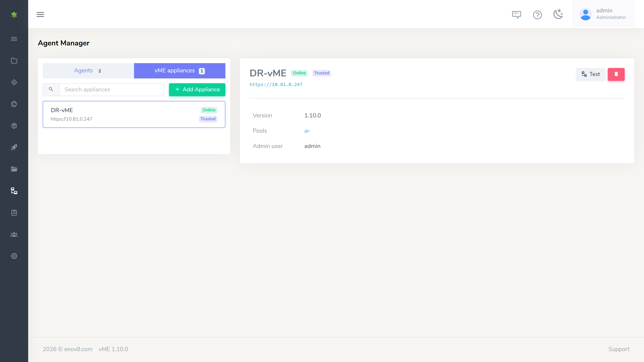Delete appliance with red trash button
The image size is (644, 362).
click(x=616, y=74)
